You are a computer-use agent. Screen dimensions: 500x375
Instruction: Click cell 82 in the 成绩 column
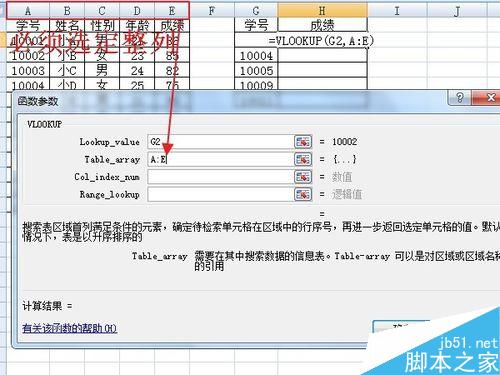pyautogui.click(x=172, y=70)
